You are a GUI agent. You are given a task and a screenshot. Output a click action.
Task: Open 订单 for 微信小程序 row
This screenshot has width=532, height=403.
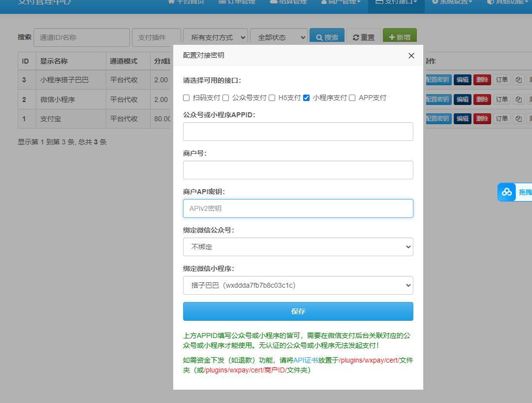tap(502, 99)
